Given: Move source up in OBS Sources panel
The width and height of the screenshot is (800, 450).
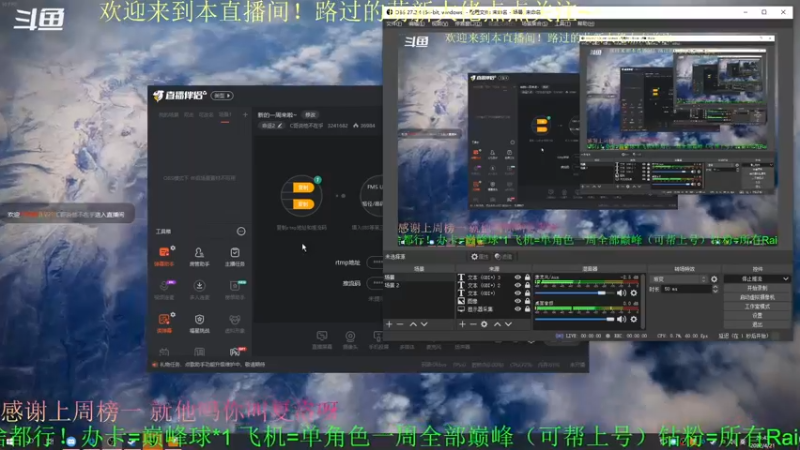Looking at the screenshot, I should point(497,324).
